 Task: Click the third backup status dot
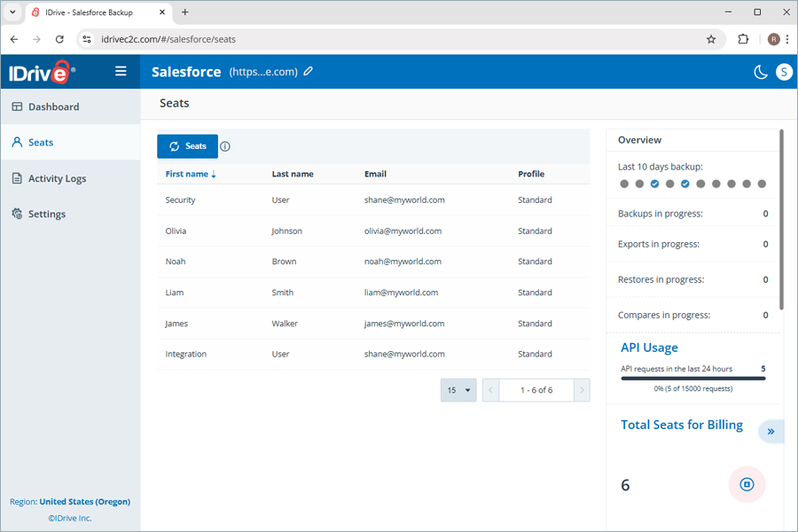[x=654, y=184]
